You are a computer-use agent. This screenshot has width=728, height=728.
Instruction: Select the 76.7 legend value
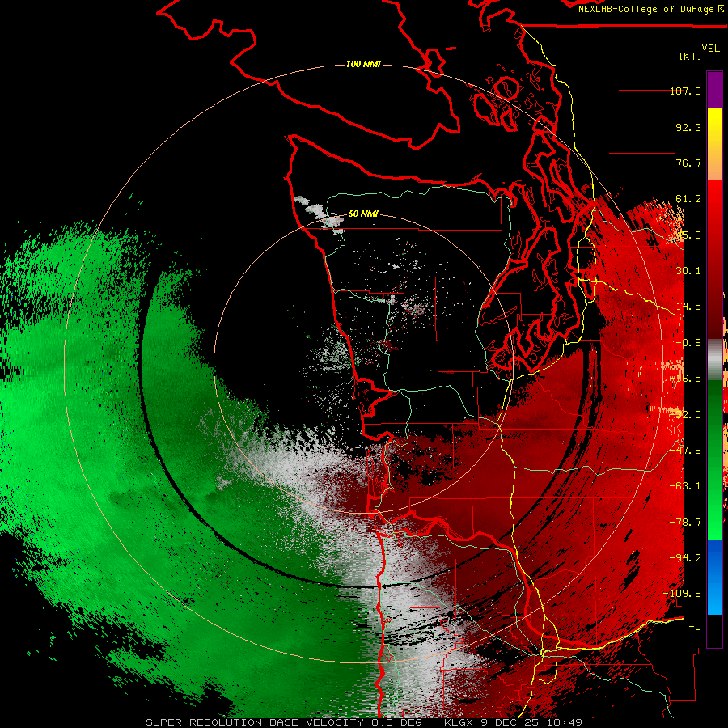tap(688, 163)
